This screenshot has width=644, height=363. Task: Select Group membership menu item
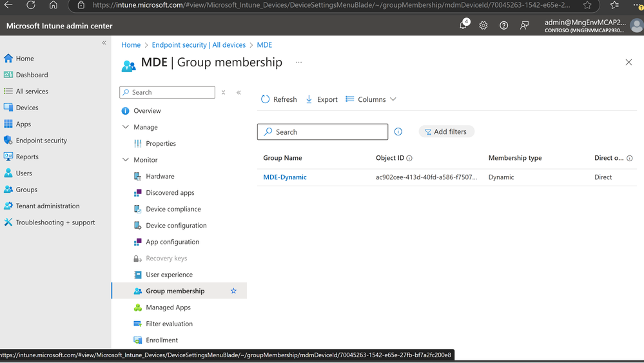(179, 291)
